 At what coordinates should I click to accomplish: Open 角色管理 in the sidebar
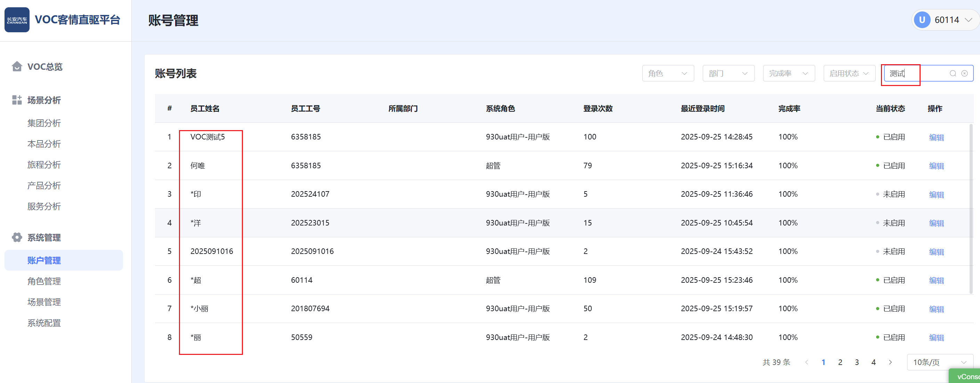click(x=44, y=281)
